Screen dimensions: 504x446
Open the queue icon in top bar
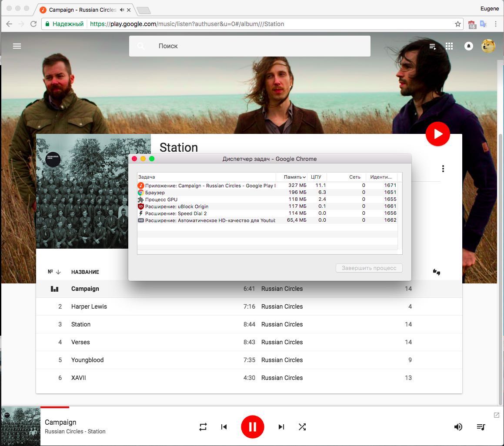pyautogui.click(x=433, y=46)
